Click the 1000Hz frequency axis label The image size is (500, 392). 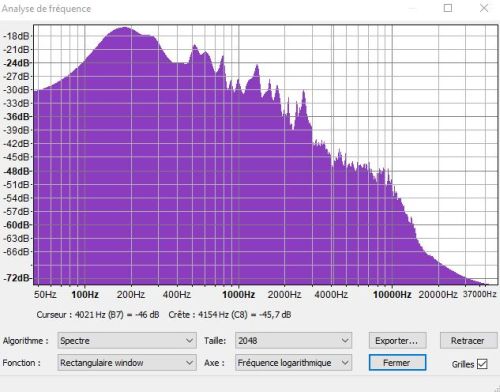coord(239,295)
